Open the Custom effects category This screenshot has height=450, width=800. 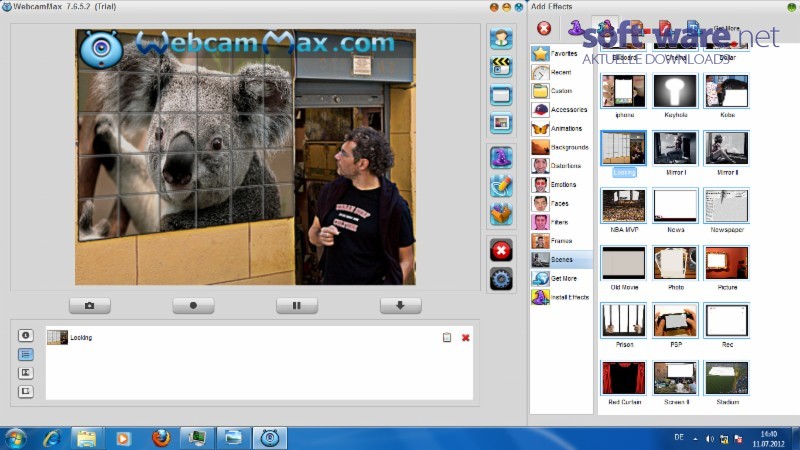[561, 91]
